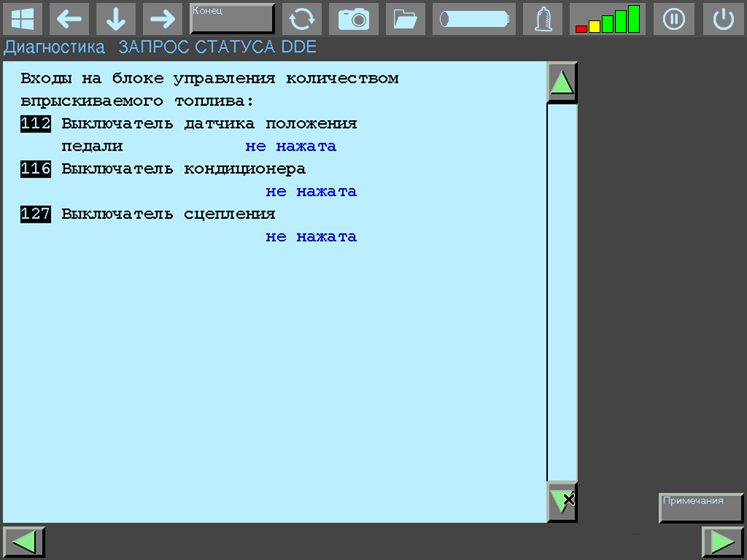Click the signal strength bar indicator
This screenshot has width=747, height=560.
pyautogui.click(x=607, y=18)
